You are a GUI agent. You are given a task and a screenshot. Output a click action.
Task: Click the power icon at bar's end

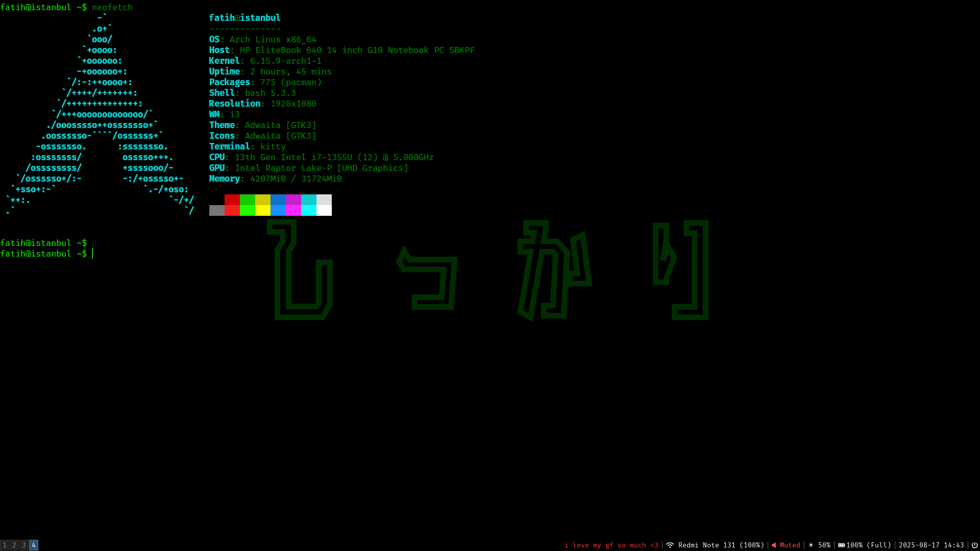pos(974,545)
